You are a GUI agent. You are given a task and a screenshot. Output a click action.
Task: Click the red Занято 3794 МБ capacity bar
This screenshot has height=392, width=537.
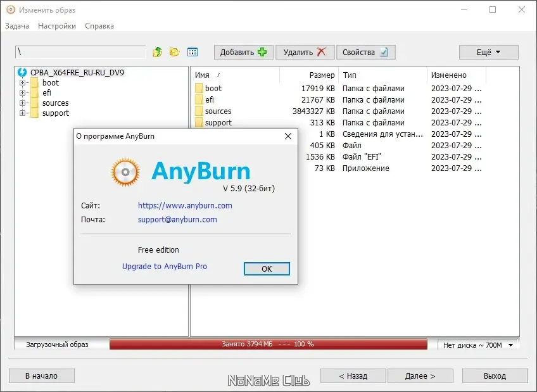click(268, 344)
